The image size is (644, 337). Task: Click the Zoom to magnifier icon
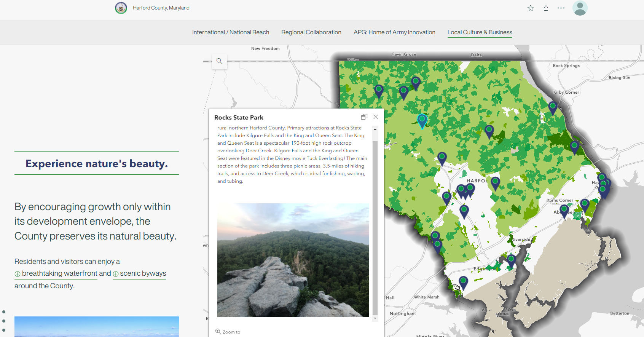point(218,331)
